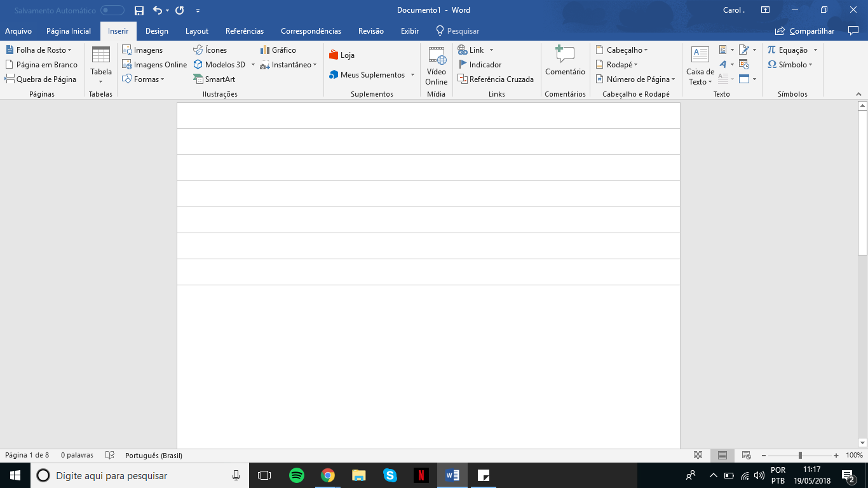Open Spotify from the taskbar
The width and height of the screenshot is (868, 488).
296,475
